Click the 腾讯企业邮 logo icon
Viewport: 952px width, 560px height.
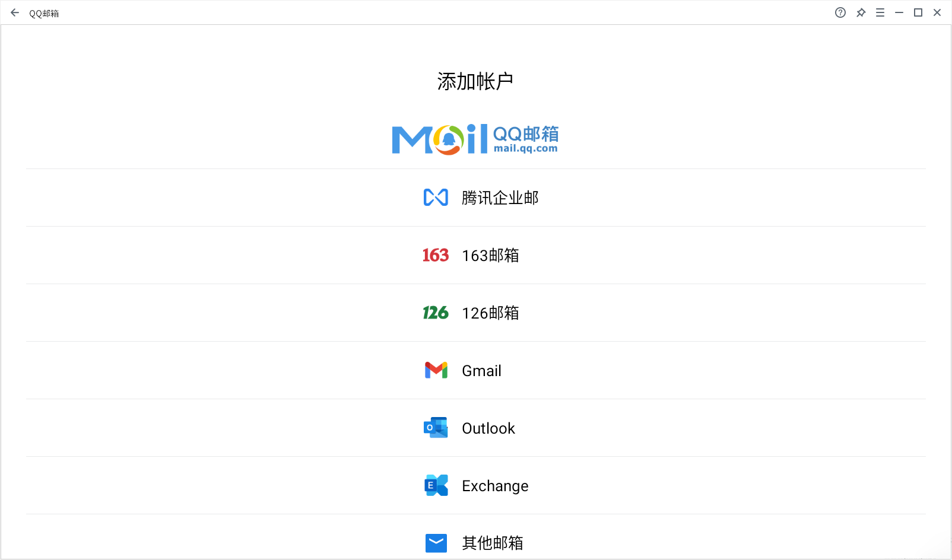(436, 198)
